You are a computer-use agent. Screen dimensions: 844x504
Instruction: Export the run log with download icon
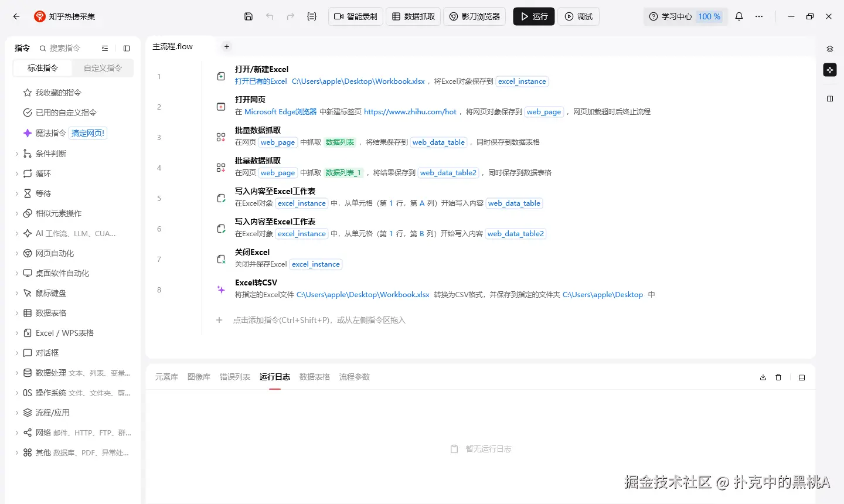[763, 377]
